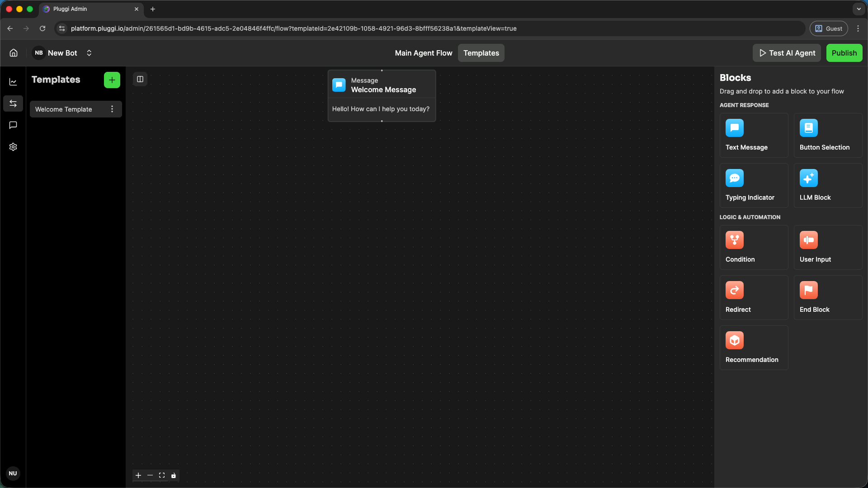Select the LLM Block
Screen dimensions: 868x488
pos(827,185)
